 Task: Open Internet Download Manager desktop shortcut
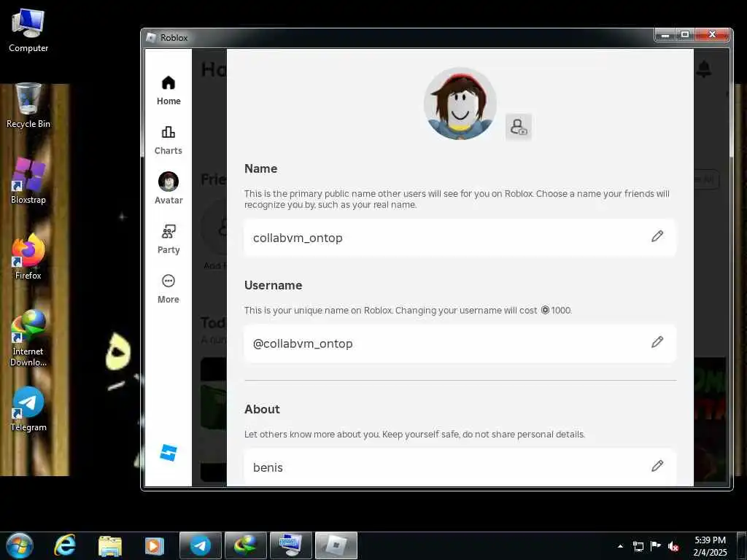(28, 338)
